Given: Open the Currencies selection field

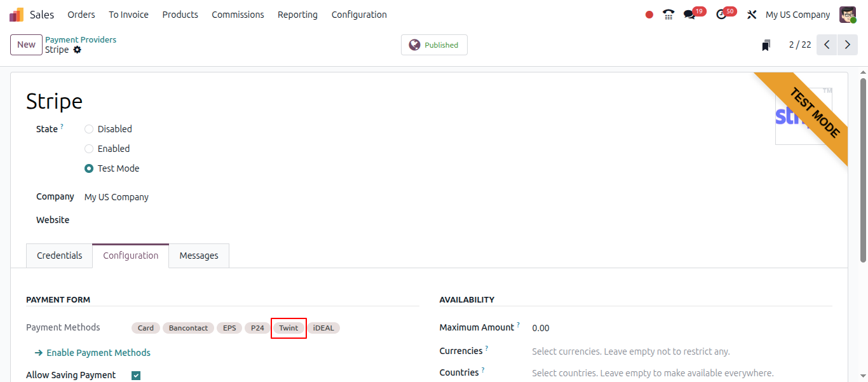Looking at the screenshot, I should click(x=682, y=351).
